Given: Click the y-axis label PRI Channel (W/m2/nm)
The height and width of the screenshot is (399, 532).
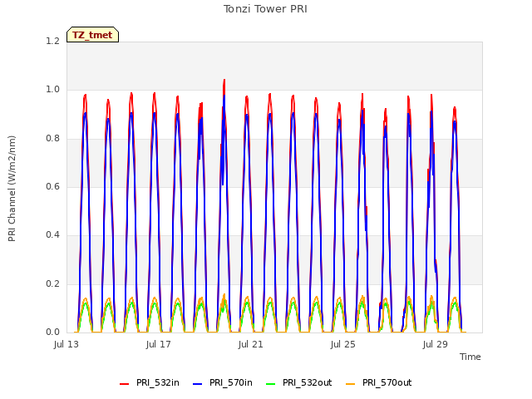Looking at the screenshot, I should click(12, 189).
